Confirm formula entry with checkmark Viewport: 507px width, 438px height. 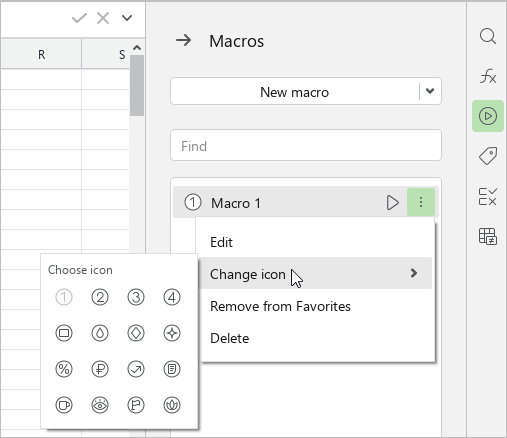pyautogui.click(x=79, y=18)
